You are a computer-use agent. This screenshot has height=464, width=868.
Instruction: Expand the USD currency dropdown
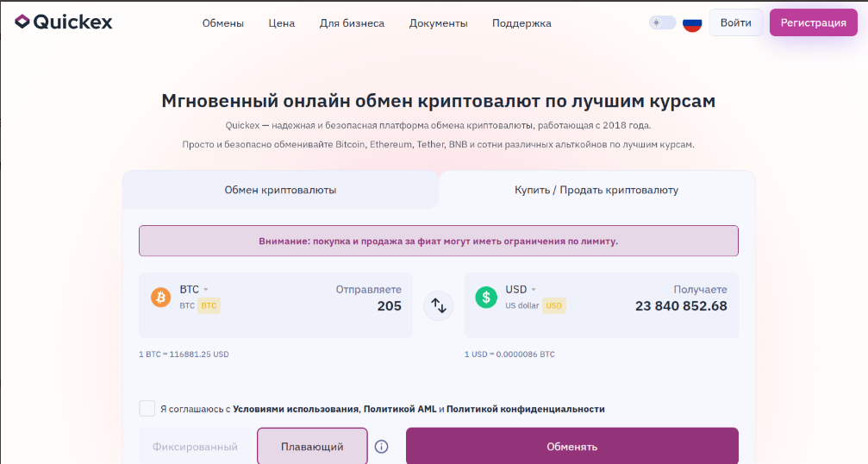521,290
